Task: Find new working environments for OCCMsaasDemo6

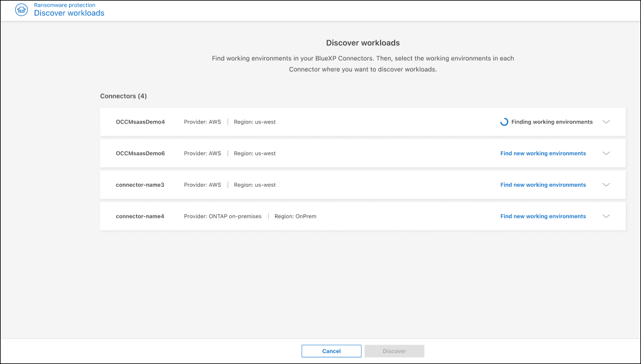Action: click(543, 153)
